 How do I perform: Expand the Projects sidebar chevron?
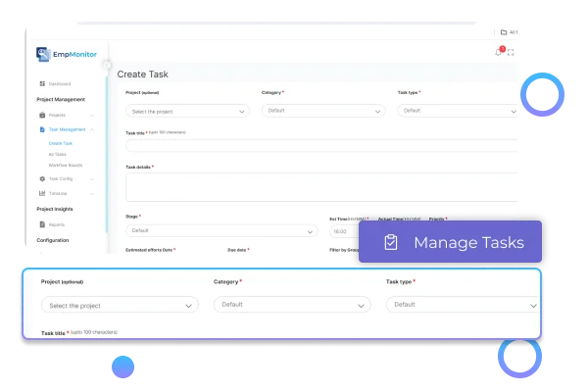point(93,115)
